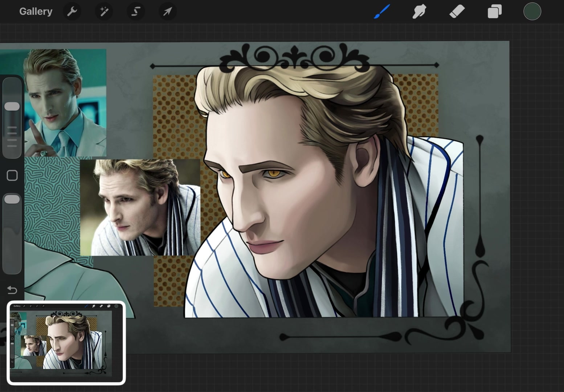Screen dimensions: 564x392
Task: Select the Eraser tool
Action: point(457,11)
